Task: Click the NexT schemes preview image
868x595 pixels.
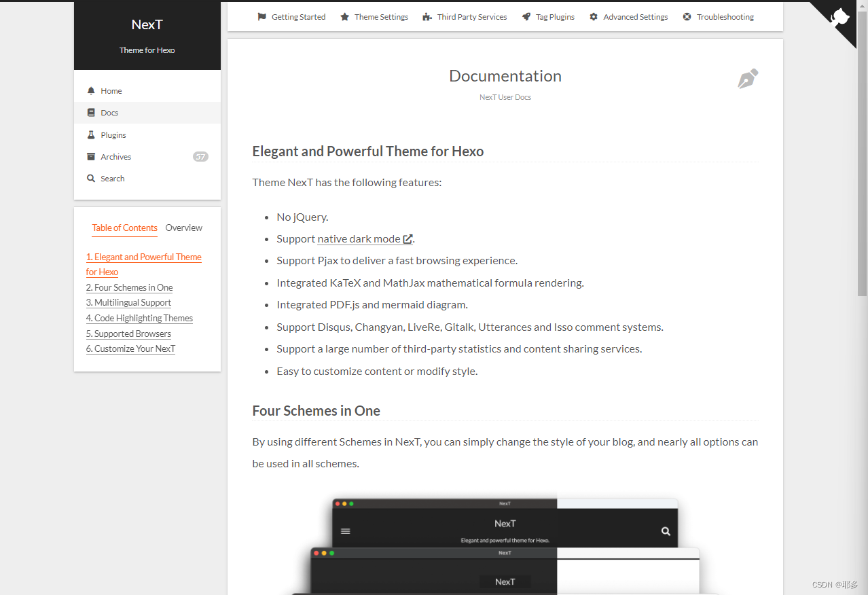Action: tap(505, 543)
